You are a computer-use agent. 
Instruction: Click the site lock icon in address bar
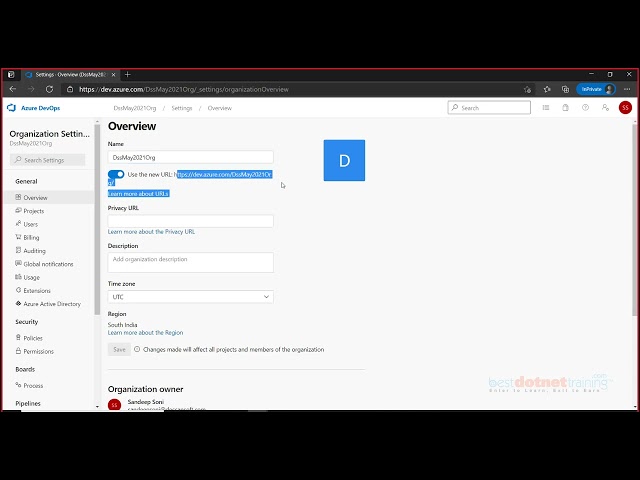tap(70, 89)
